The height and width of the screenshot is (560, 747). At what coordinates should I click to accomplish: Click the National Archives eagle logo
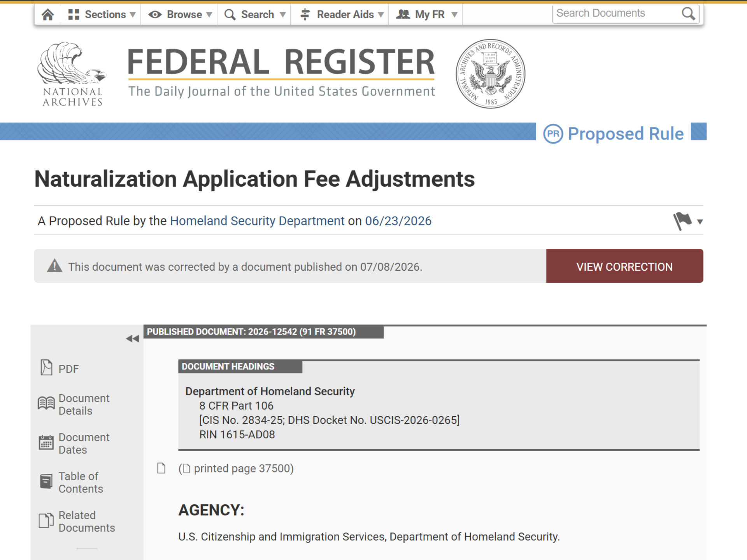(72, 74)
